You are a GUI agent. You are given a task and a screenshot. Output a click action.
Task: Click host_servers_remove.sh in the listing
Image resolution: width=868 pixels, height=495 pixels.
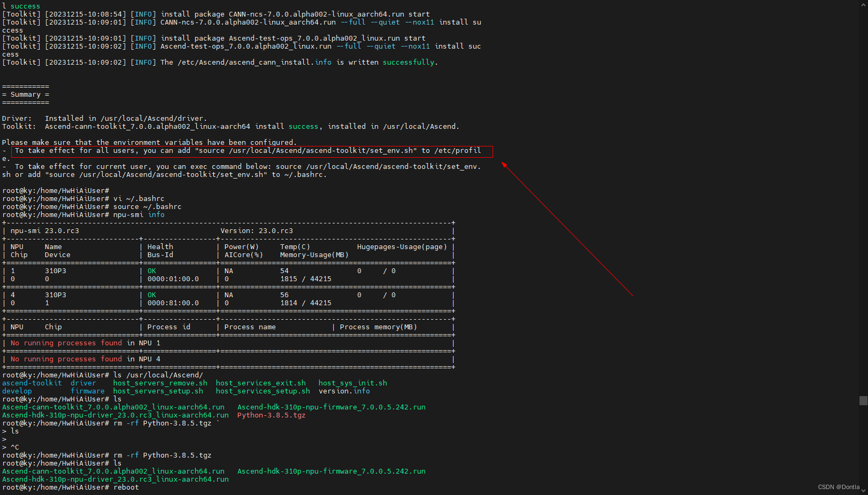160,383
